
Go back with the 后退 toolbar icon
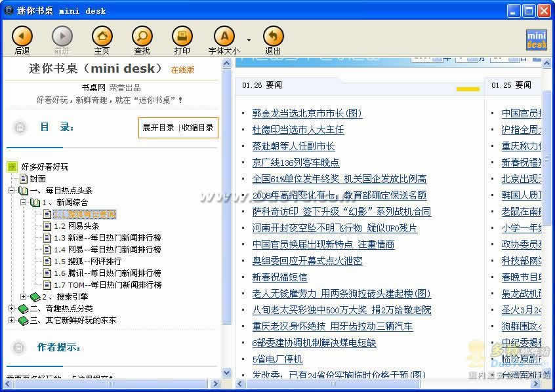(22, 36)
